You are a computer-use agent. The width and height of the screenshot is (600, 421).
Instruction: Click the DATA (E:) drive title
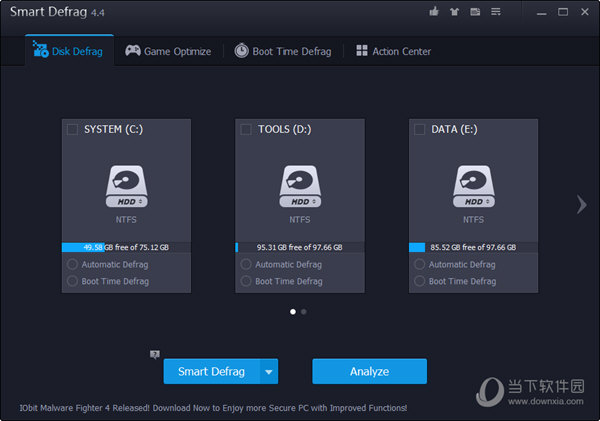(x=454, y=129)
